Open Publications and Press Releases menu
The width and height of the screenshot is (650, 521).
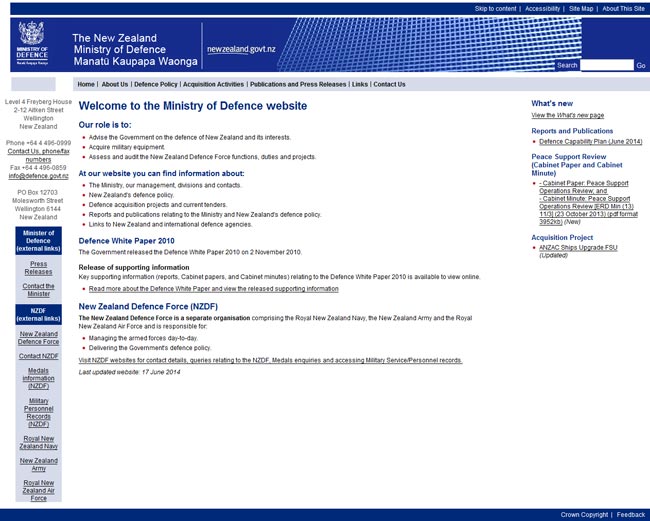pos(298,84)
